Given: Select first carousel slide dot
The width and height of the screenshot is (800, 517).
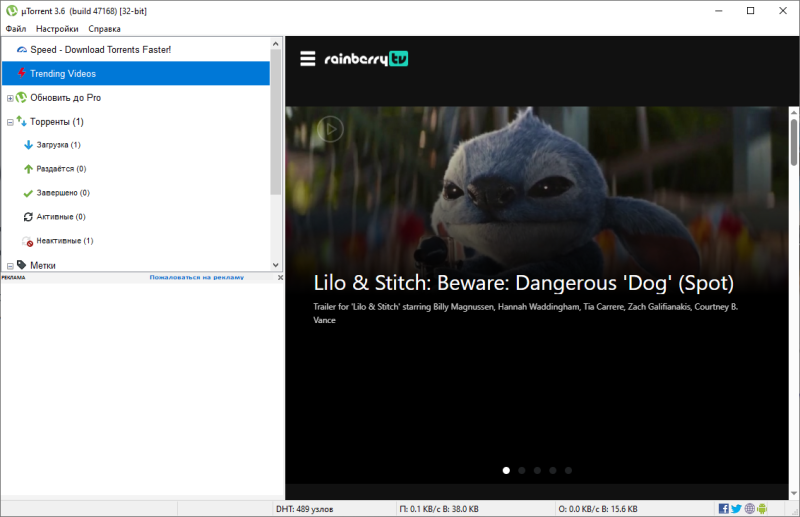Looking at the screenshot, I should [x=506, y=471].
